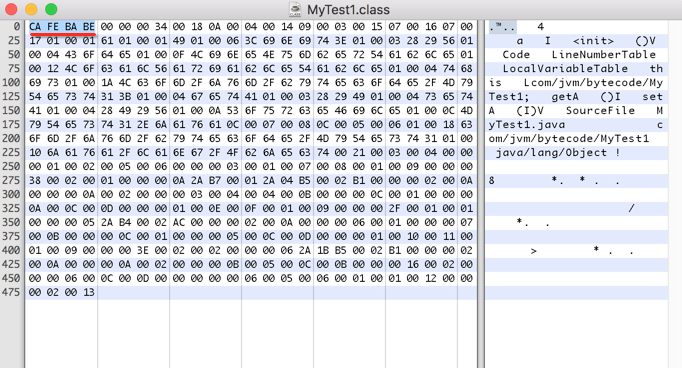This screenshot has width=682, height=368.
Task: Click hex group 6E 67 2F 4F in row 225
Action: 206,152
